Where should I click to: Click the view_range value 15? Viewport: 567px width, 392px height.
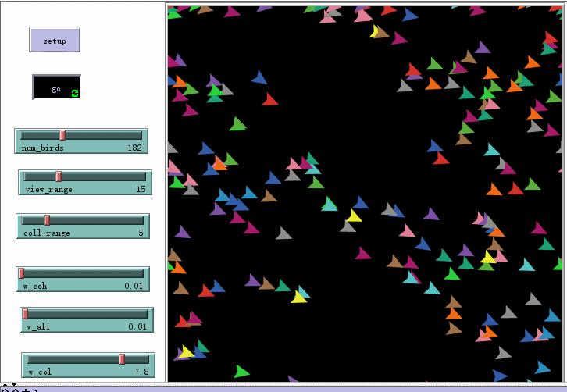coord(141,189)
